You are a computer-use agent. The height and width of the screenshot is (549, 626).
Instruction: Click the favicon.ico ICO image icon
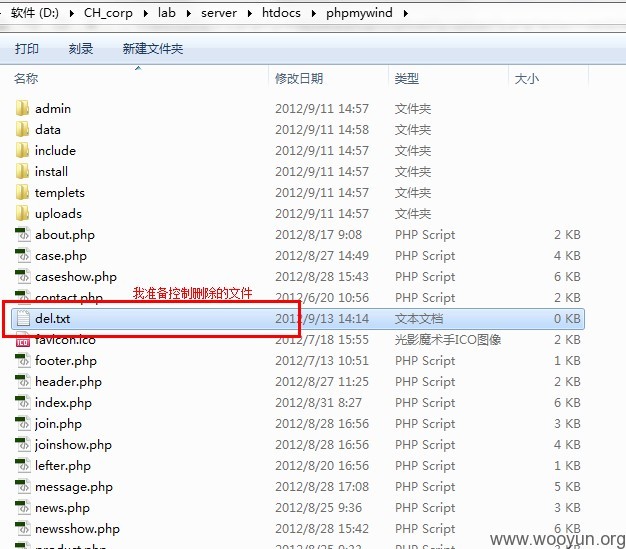(x=23, y=341)
